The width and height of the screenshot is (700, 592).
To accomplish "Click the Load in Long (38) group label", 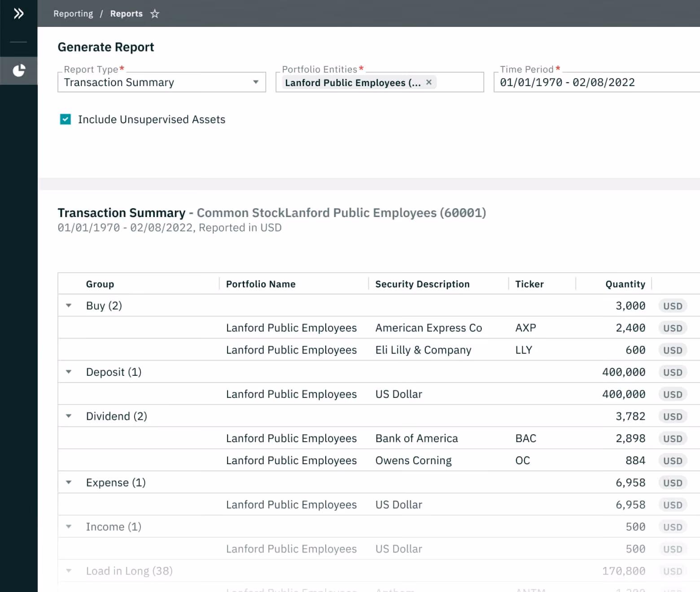I will click(129, 571).
